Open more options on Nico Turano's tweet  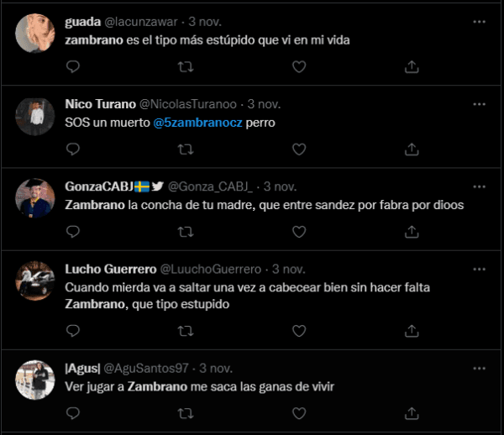coord(479,104)
